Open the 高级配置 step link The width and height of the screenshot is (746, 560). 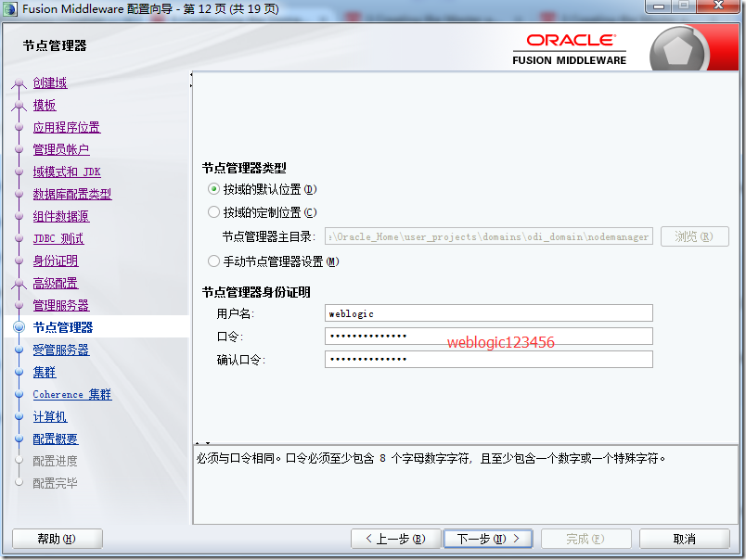pos(56,284)
